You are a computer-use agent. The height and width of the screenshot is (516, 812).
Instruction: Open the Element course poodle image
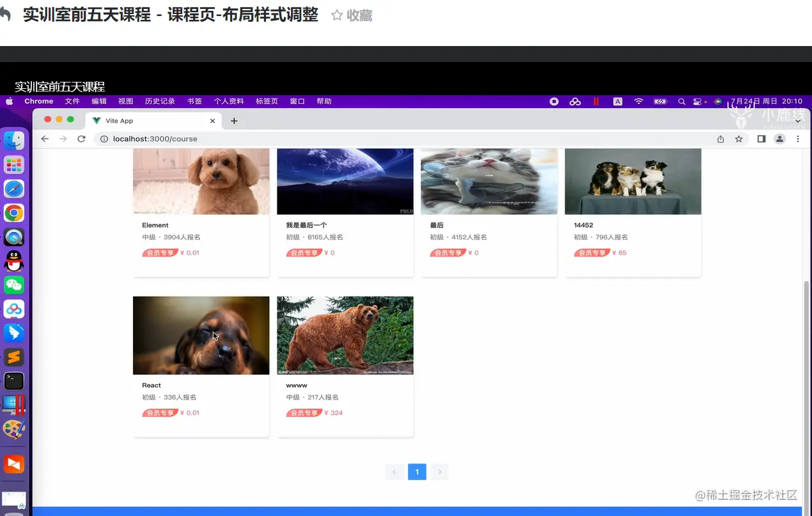[201, 182]
